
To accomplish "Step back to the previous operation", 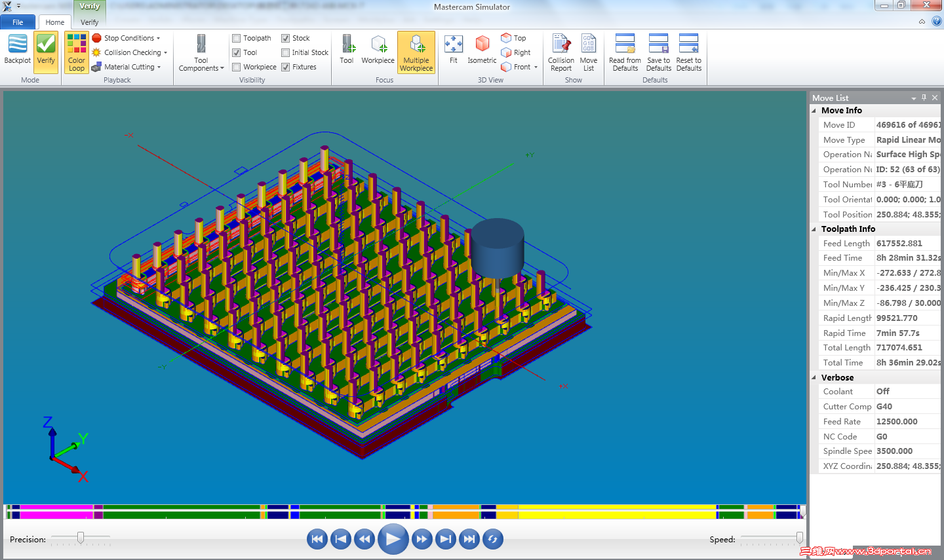I will click(341, 539).
